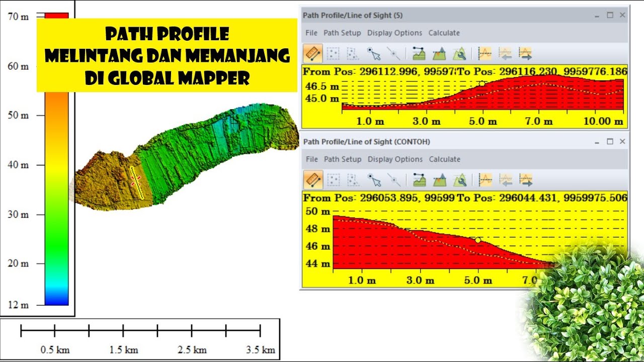Open Path Setup menu in the (5) window
644x362 pixels.
tap(342, 33)
